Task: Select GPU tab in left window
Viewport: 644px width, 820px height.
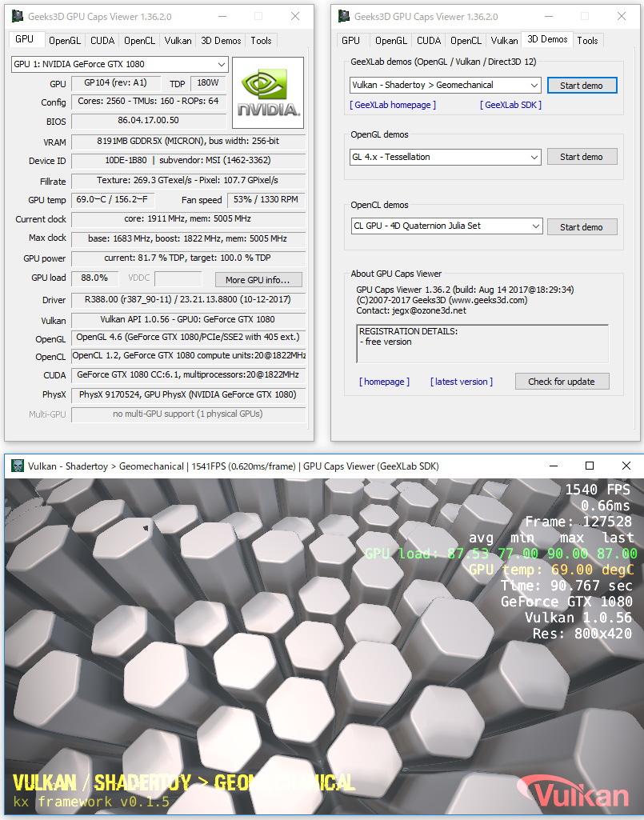Action: point(24,39)
